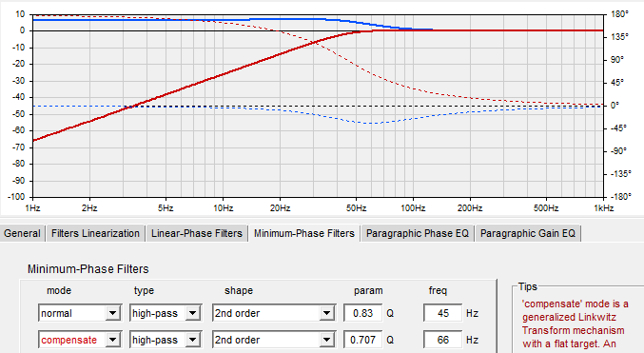Open shape dropdown in the normal row

(x=326, y=313)
